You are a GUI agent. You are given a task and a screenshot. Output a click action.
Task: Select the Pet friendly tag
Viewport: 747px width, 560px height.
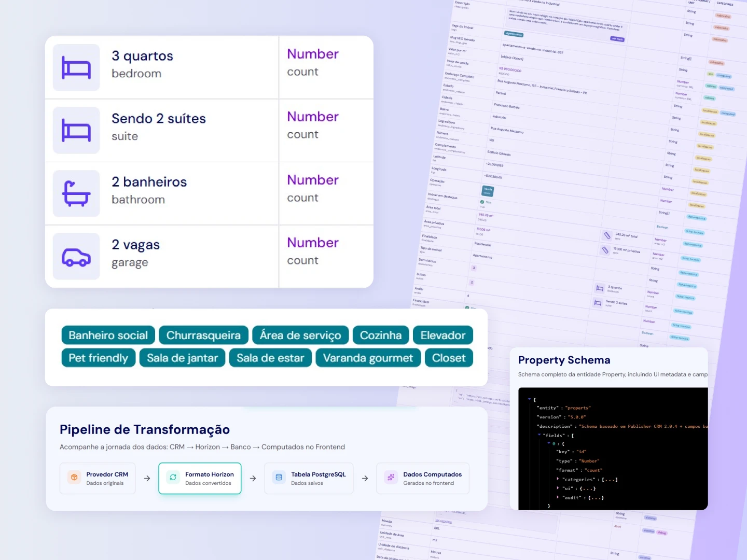click(98, 358)
